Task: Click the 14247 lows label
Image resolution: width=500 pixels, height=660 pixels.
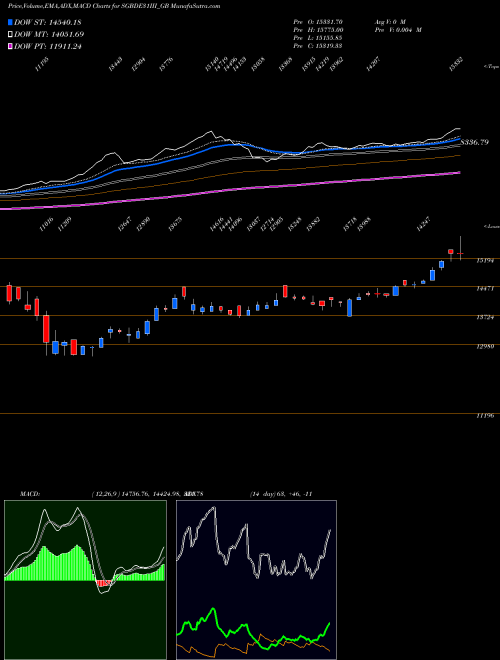Action: (x=423, y=225)
